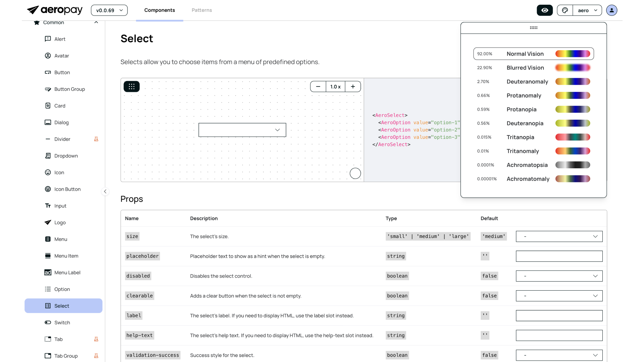Open the v0.0.69 version dropdown
Viewport: 644px width, 362px height.
109,10
